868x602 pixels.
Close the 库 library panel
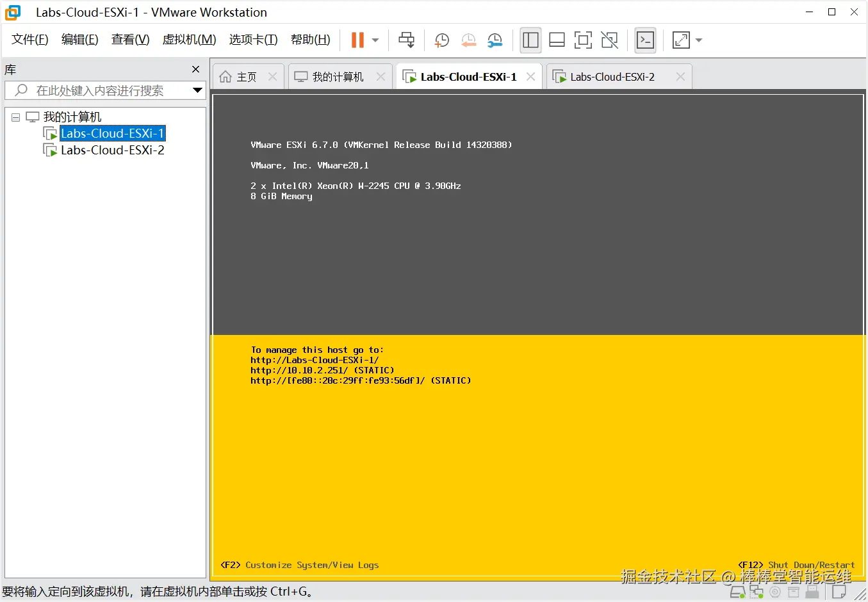pyautogui.click(x=196, y=69)
